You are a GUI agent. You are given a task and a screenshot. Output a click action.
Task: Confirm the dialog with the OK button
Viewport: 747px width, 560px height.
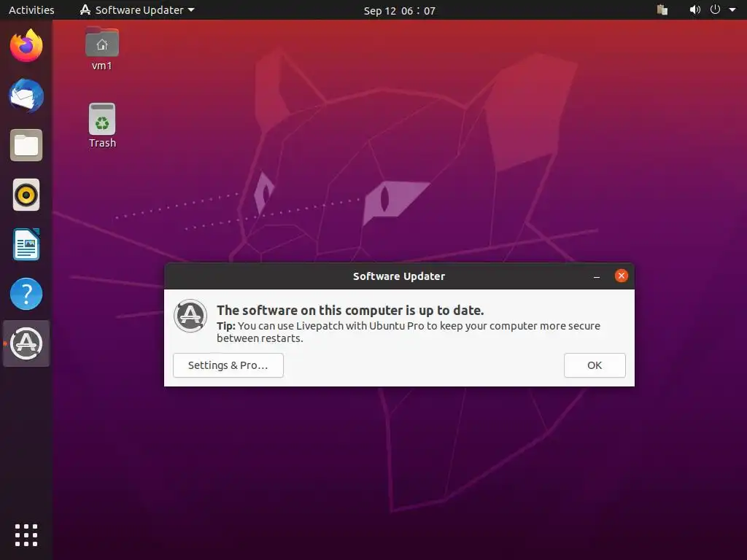(x=595, y=365)
